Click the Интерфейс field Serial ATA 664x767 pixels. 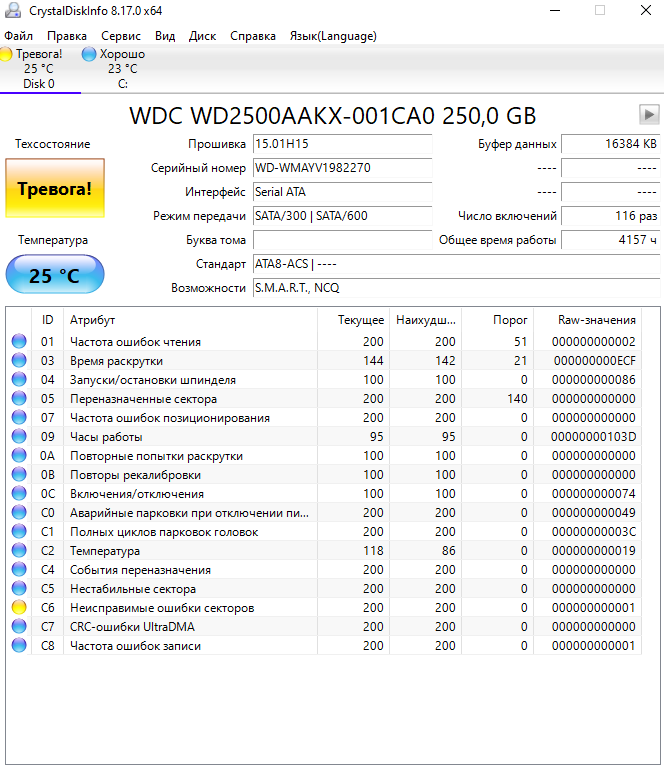point(343,192)
